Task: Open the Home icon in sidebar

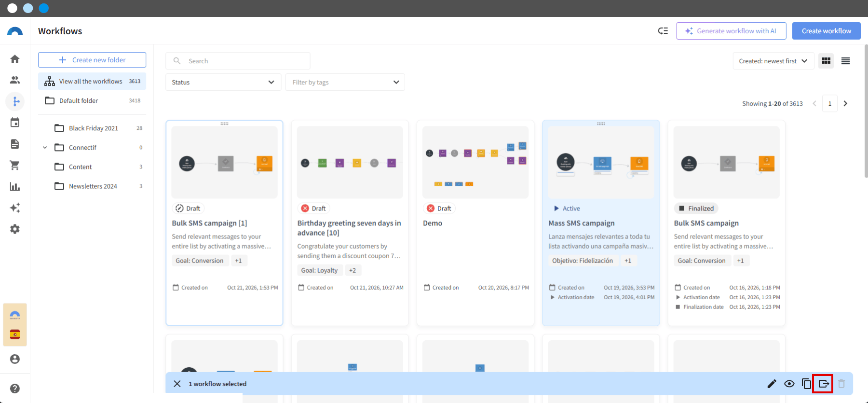Action: (15, 59)
